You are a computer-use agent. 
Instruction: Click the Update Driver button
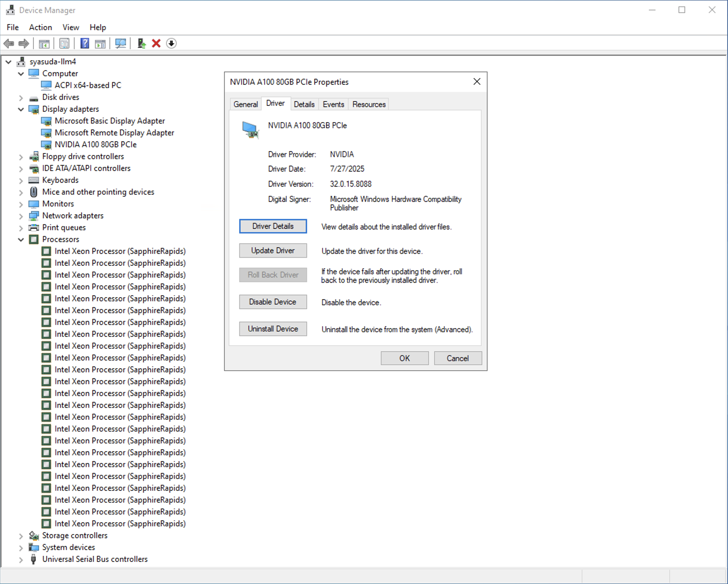click(x=273, y=251)
